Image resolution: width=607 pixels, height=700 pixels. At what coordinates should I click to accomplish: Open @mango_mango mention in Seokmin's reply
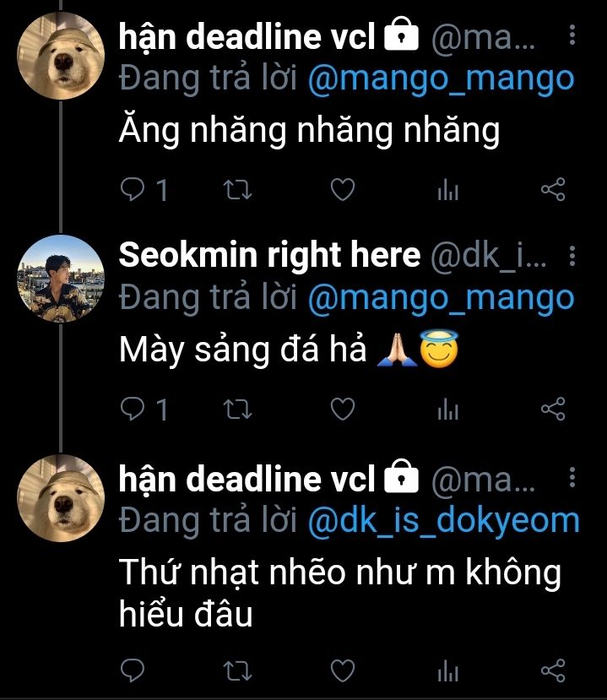(440, 296)
